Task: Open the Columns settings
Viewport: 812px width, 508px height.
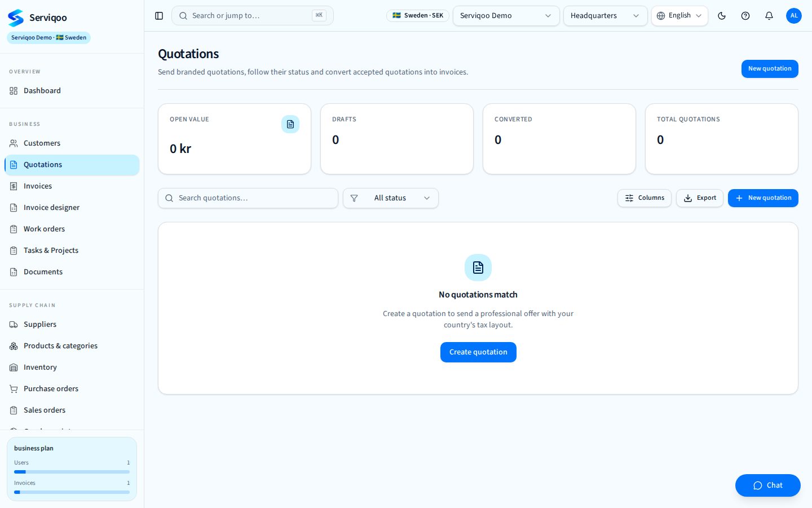Action: point(645,198)
